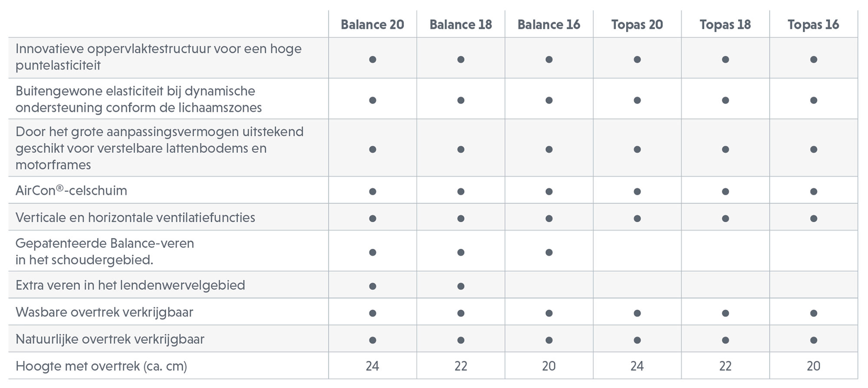Click Topas 20 dot for Innovatieve oppervlaktestructuur
This screenshot has height=388, width=868.
coord(637,59)
